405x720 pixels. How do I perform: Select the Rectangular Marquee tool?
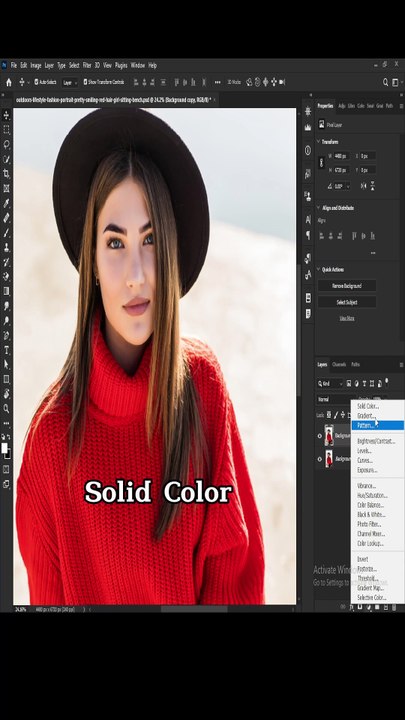pos(6,129)
